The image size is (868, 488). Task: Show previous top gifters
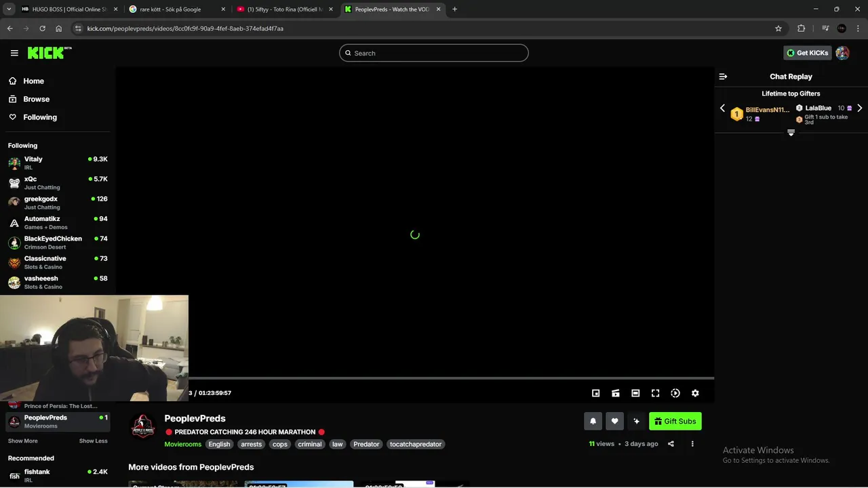click(722, 108)
